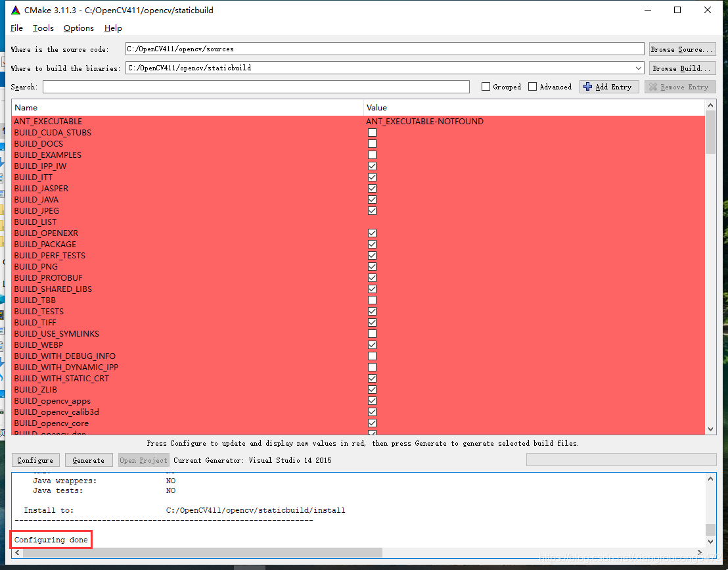Click Browse Build button
This screenshot has height=570, width=728.
click(682, 68)
